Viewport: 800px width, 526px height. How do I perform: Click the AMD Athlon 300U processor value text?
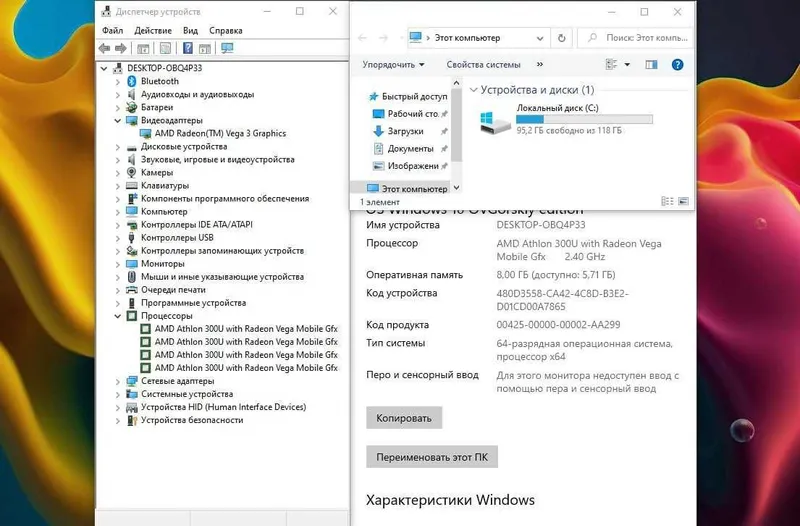pos(579,250)
